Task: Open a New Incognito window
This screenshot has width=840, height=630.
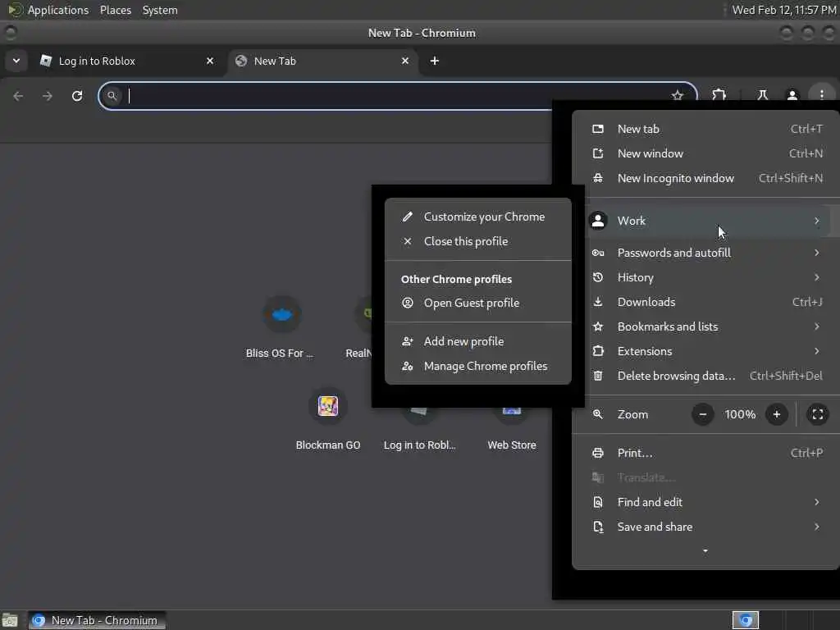Action: [x=707, y=178]
